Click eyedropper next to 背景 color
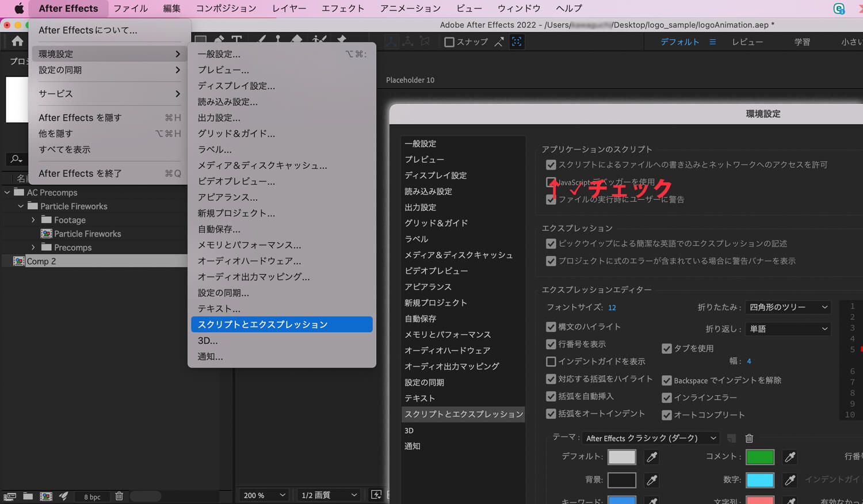Screen dimensions: 863x504 (652, 480)
